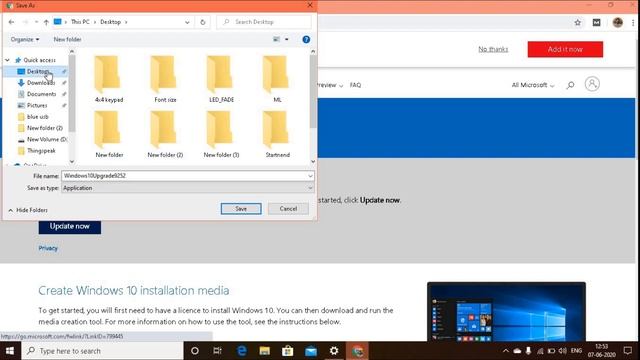Screen dimensions: 640x360
Task: Open the volume control in tray
Action: click(563, 351)
